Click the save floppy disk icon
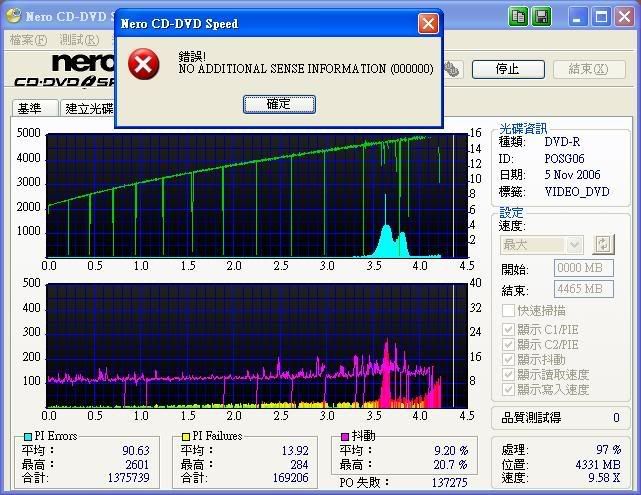The height and width of the screenshot is (495, 641). (x=542, y=17)
